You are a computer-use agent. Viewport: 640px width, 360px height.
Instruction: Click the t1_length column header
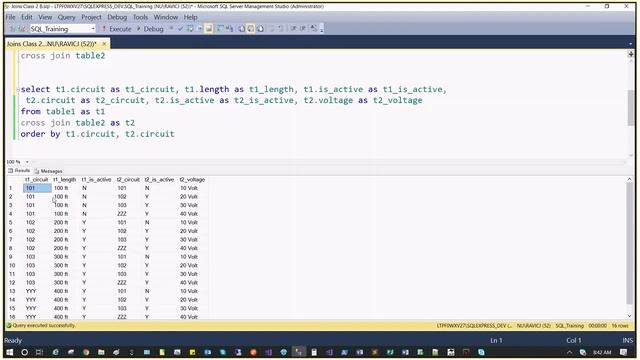[65, 180]
